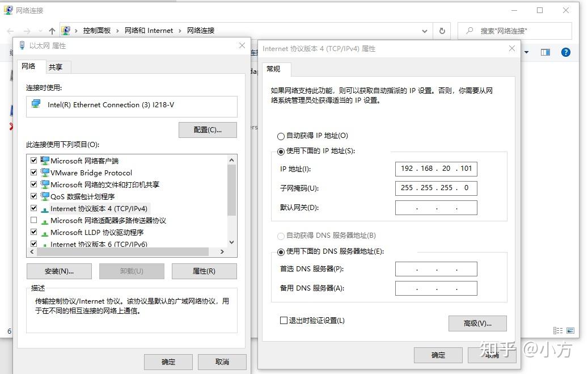Open 高级(V) settings
The width and height of the screenshot is (588, 374).
(477, 323)
